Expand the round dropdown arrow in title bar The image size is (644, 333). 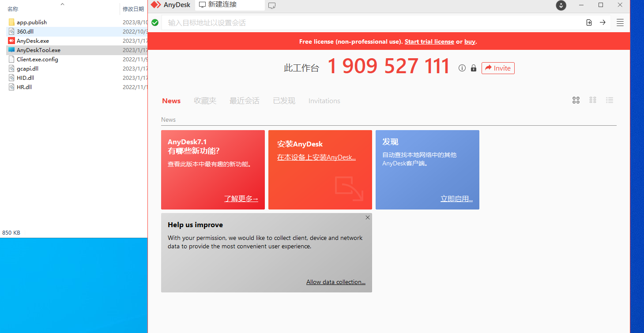click(561, 5)
